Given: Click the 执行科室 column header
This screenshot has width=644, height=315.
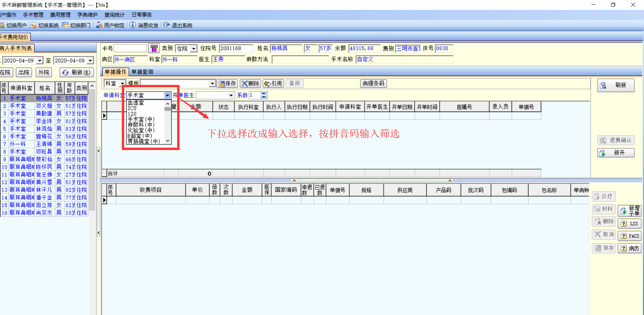Looking at the screenshot, I should [248, 107].
